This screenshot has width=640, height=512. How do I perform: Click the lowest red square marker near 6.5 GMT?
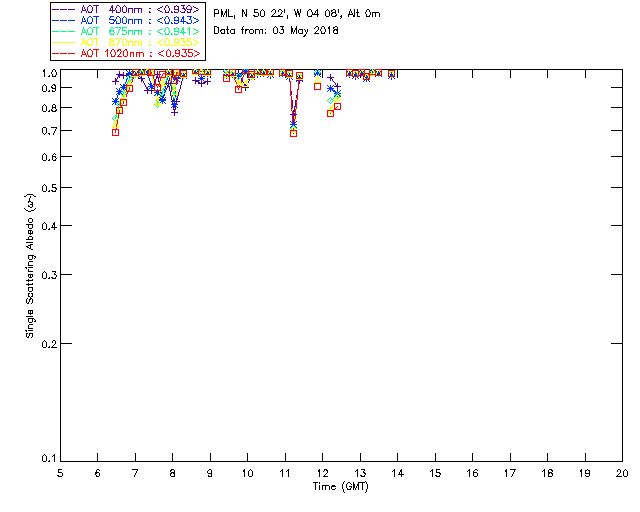[116, 132]
